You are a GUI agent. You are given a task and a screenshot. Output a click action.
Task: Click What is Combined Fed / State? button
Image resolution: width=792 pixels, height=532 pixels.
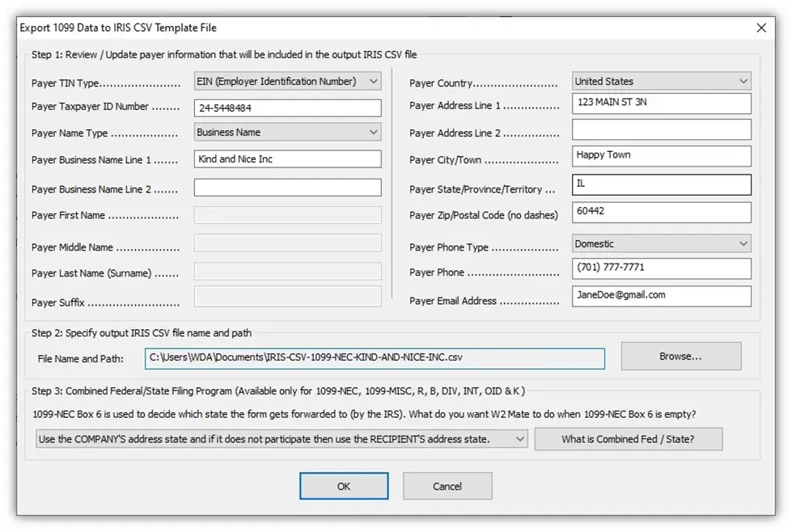point(629,439)
